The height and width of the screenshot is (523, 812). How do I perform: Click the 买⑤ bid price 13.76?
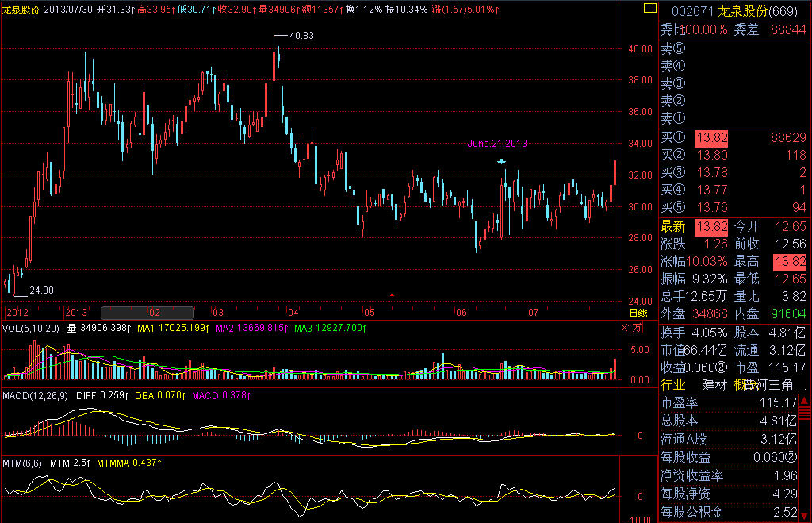[711, 208]
